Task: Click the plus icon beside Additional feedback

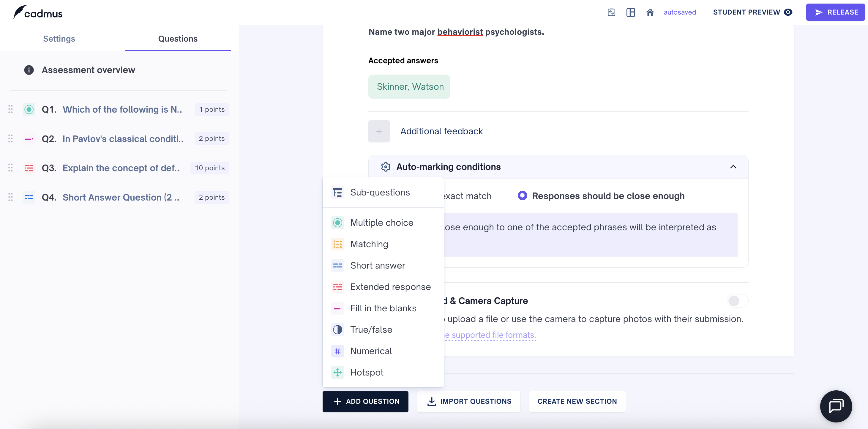Action: click(379, 131)
